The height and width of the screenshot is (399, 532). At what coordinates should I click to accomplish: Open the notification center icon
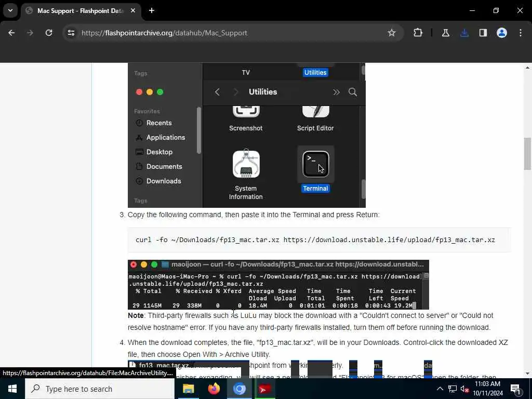point(515,389)
